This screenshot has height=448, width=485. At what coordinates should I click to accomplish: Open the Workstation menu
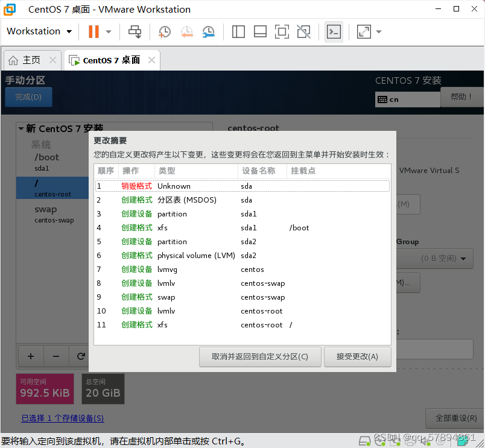coord(39,31)
